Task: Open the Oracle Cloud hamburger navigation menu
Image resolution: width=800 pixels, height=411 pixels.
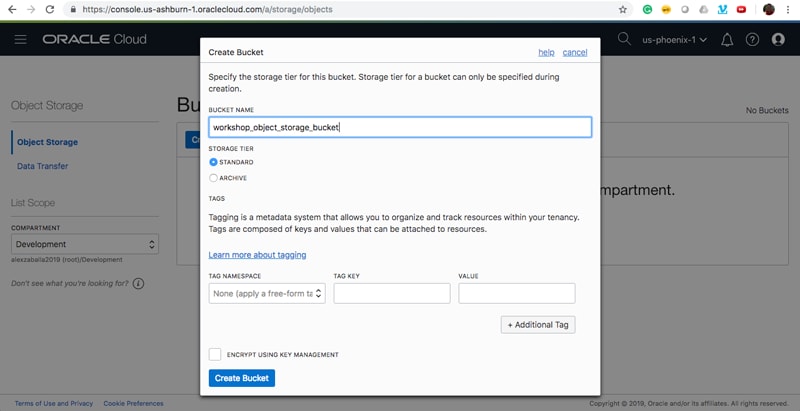Action: pos(21,40)
